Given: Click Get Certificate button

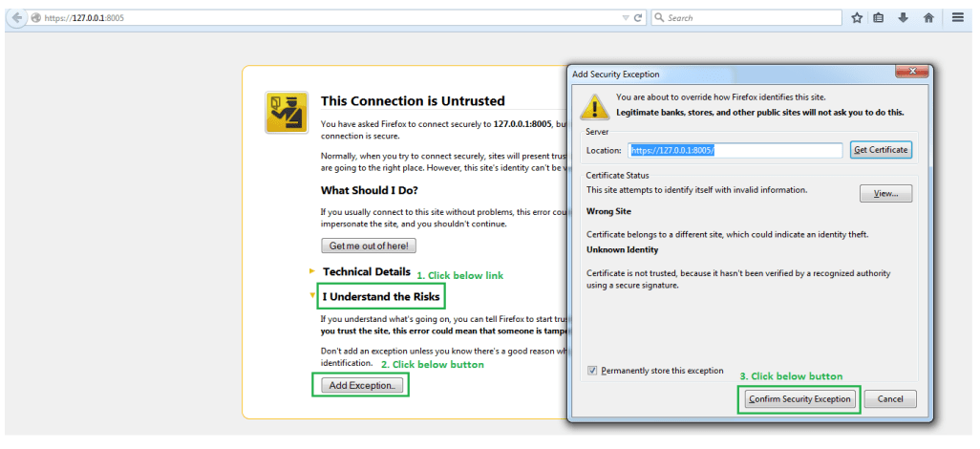Looking at the screenshot, I should pyautogui.click(x=880, y=150).
